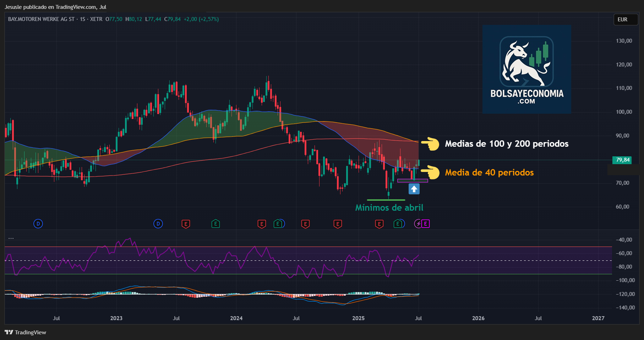The height and width of the screenshot is (340, 644).
Task: Open the red earnings marker after Jul 2023
Action: [x=186, y=224]
